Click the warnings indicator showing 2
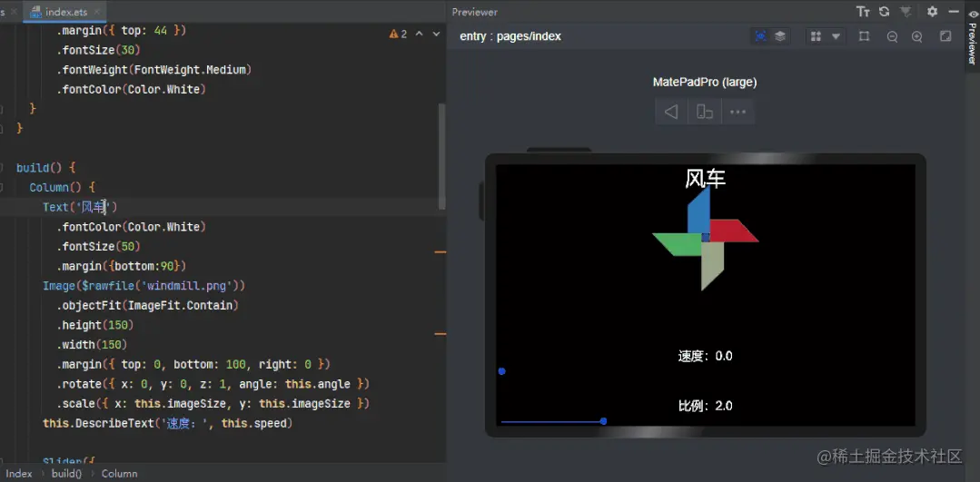This screenshot has width=980, height=482. pyautogui.click(x=398, y=34)
